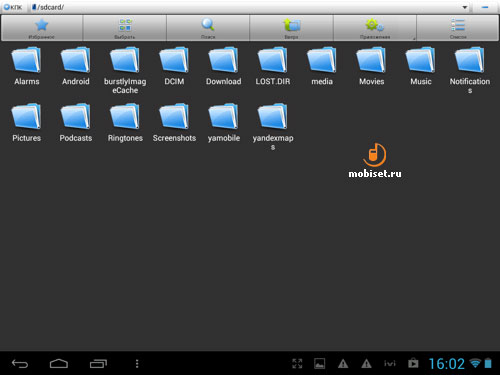Open the screenshot picture notification icon
This screenshot has width=500, height=375.
320,363
